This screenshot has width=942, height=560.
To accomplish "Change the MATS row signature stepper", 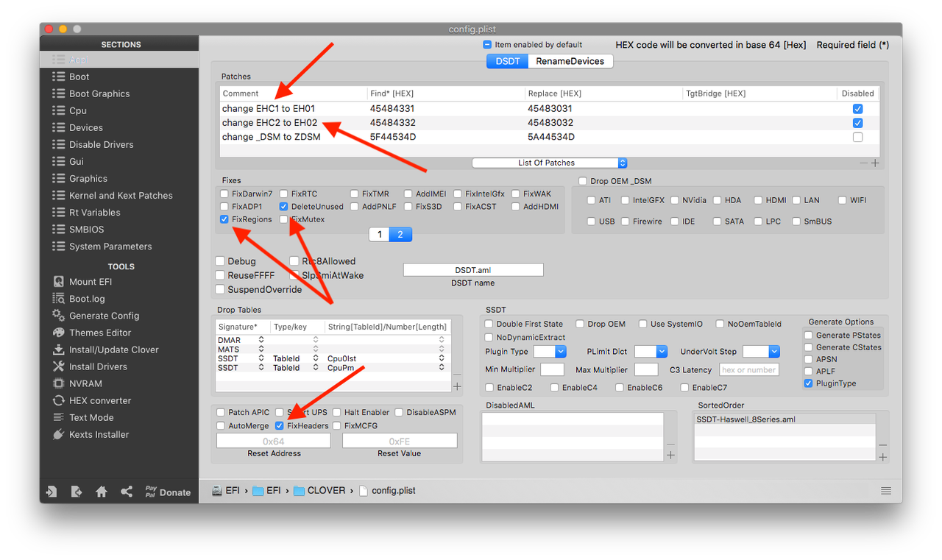I will tap(261, 349).
